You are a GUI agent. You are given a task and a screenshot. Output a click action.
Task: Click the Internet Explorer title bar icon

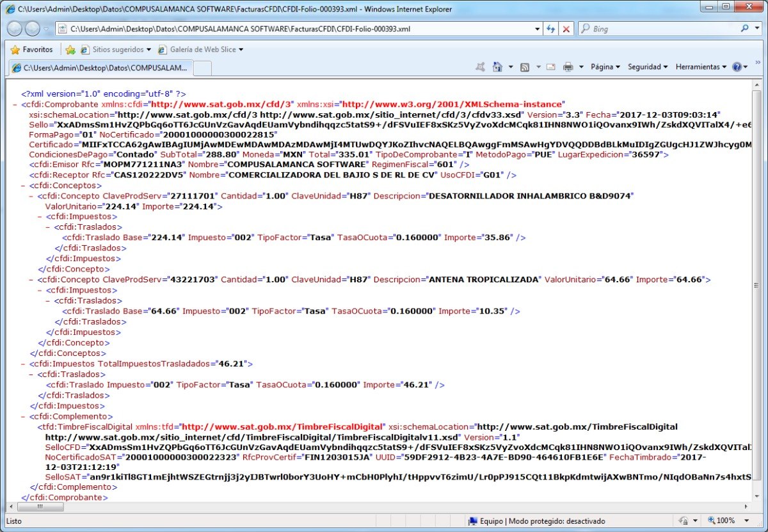pyautogui.click(x=10, y=10)
